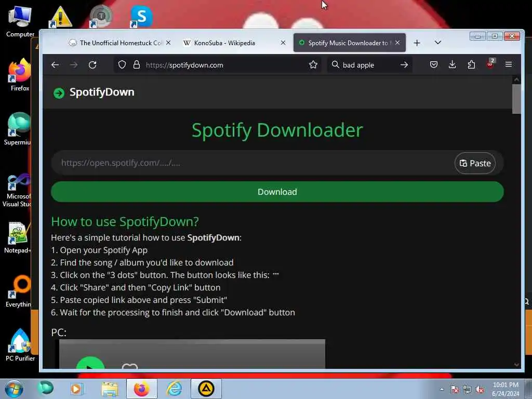This screenshot has height=399, width=532.
Task: Select the Firefox desktop shortcut
Action: pyautogui.click(x=20, y=75)
